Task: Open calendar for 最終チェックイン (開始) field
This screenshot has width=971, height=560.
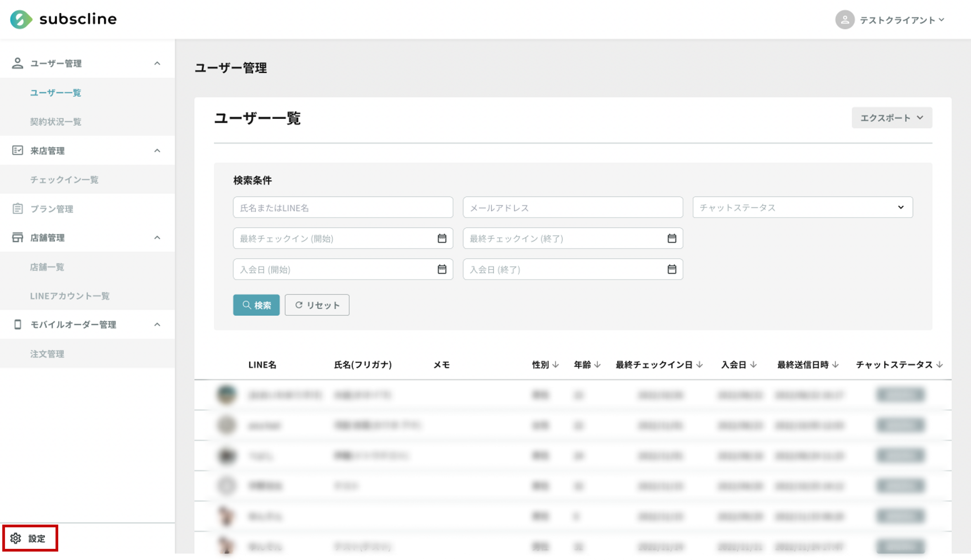Action: (x=442, y=238)
